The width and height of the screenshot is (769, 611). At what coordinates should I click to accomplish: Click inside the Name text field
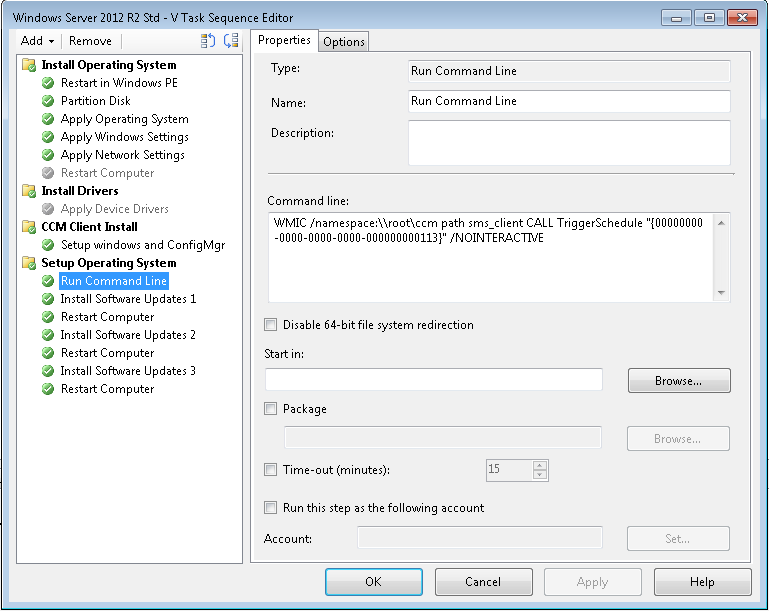pyautogui.click(x=569, y=101)
